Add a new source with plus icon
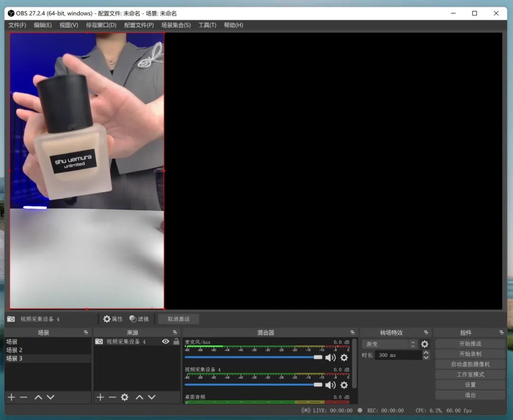 [100, 397]
